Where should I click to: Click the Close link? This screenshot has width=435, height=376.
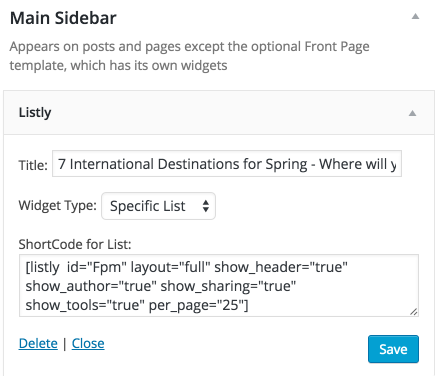(x=88, y=343)
